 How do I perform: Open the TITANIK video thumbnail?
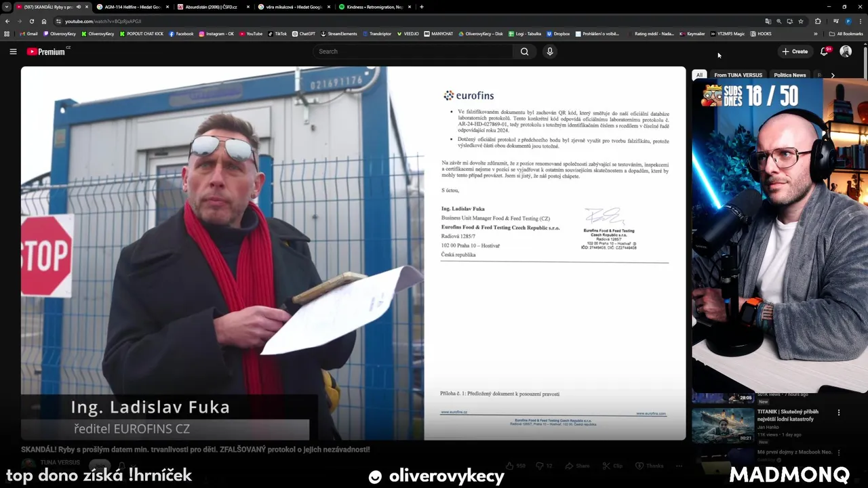(x=723, y=424)
